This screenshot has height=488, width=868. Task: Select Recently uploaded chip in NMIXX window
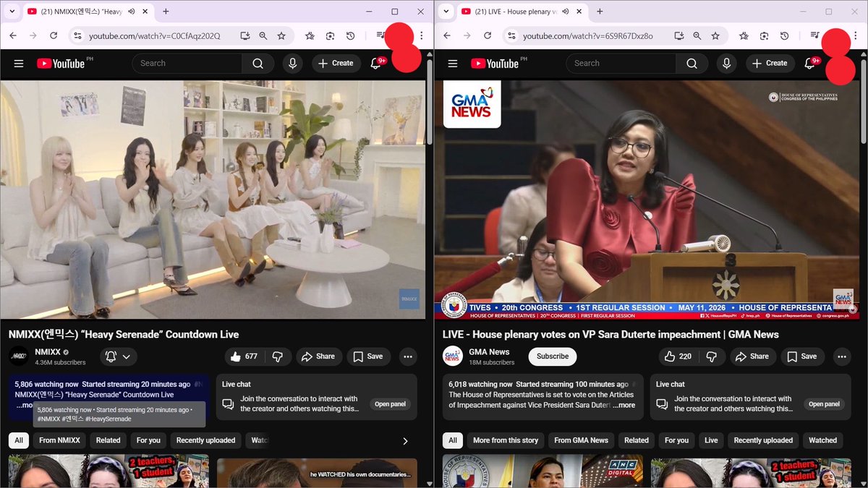[x=206, y=440]
